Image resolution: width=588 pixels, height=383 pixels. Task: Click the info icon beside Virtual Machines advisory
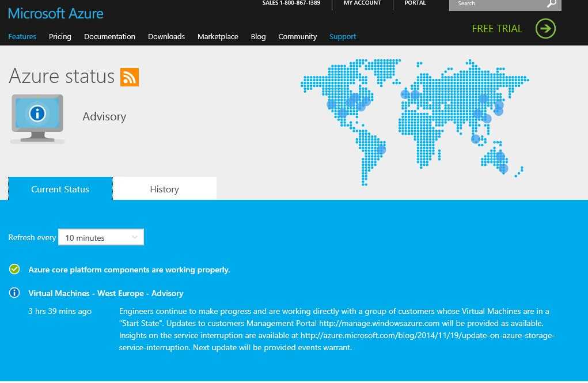point(14,293)
